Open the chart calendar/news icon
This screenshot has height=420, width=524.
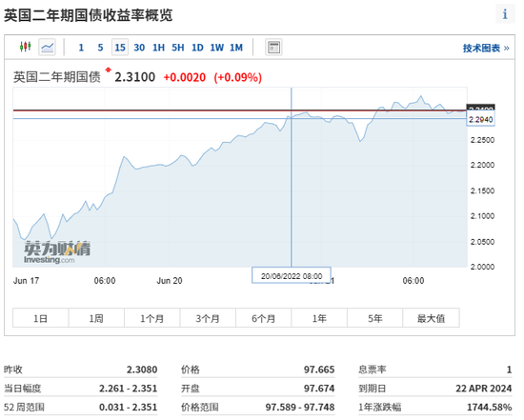[x=273, y=47]
